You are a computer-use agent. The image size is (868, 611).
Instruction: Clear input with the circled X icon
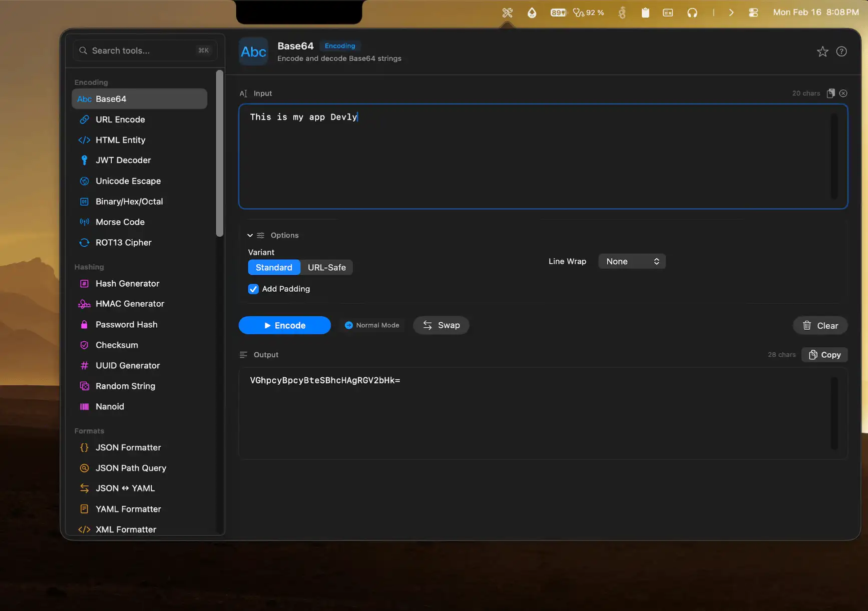pos(843,94)
